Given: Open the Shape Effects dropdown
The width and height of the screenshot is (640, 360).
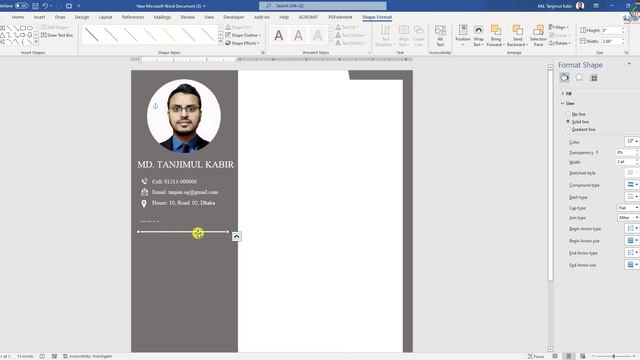Looking at the screenshot, I should (x=243, y=43).
